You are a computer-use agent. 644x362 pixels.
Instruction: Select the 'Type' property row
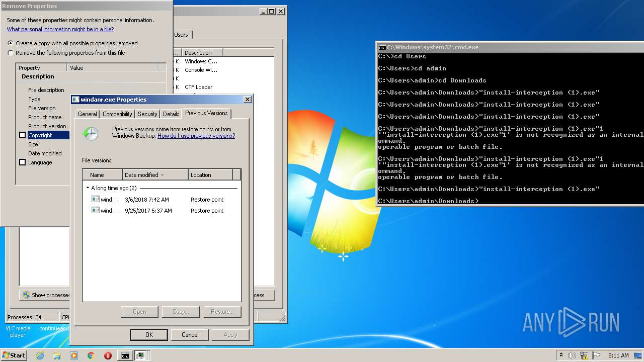point(34,99)
